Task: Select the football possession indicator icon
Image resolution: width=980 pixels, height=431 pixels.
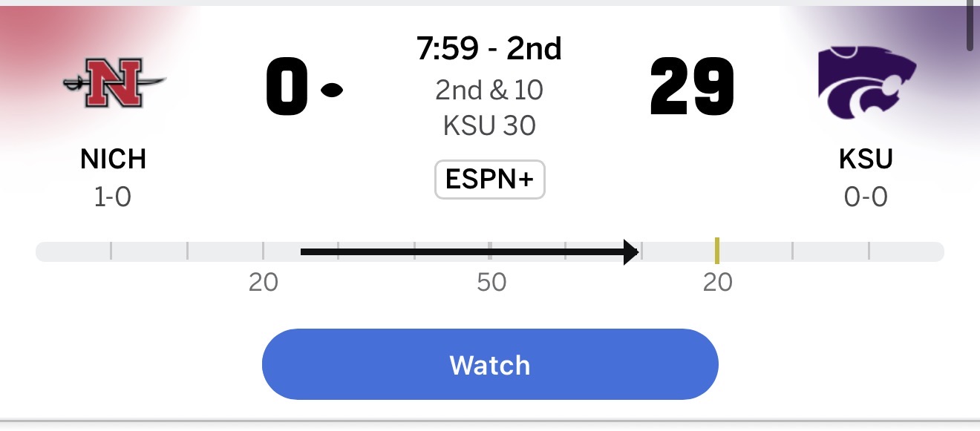Action: 331,91
